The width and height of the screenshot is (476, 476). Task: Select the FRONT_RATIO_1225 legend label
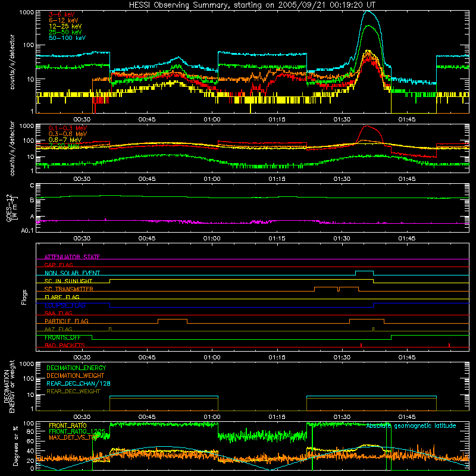[77, 431]
